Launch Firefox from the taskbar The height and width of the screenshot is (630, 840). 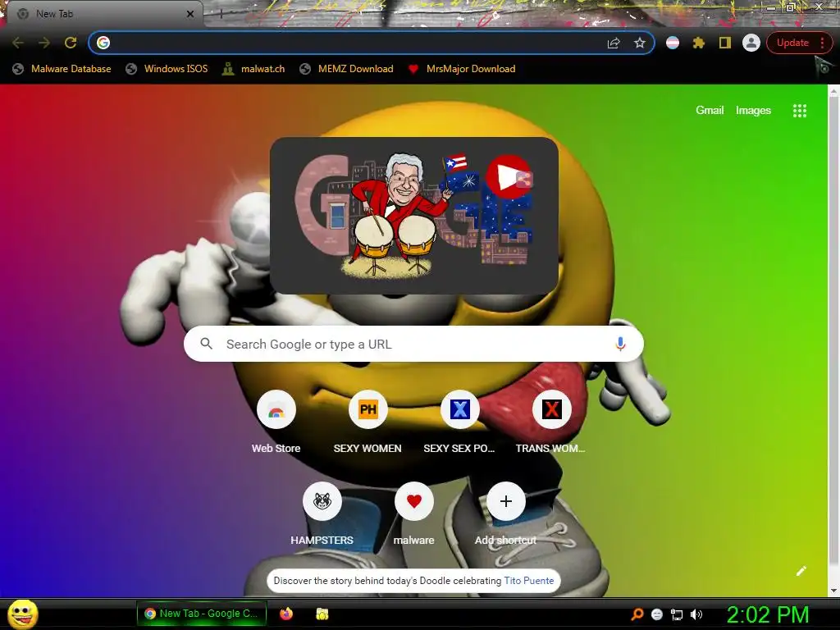tap(286, 614)
